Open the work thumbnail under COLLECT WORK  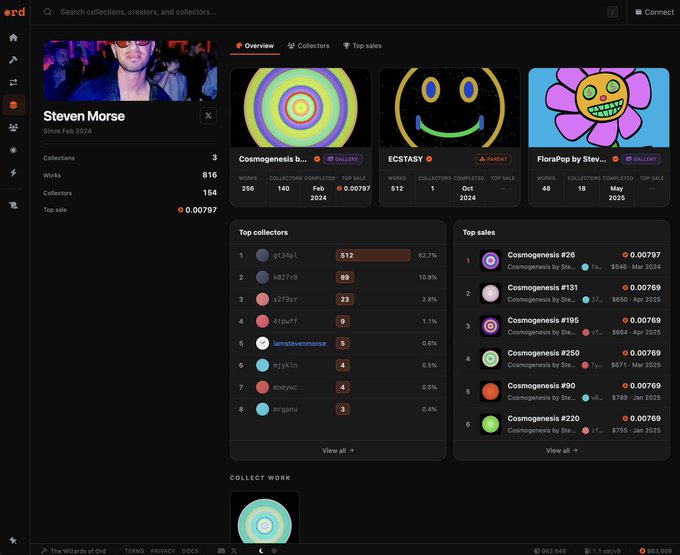[x=265, y=517]
